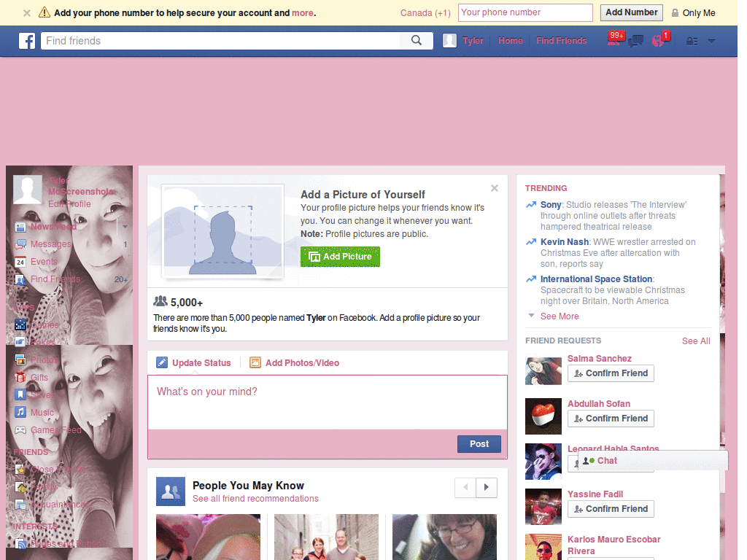
Task: Click the Close Friends star icon
Action: 20,470
